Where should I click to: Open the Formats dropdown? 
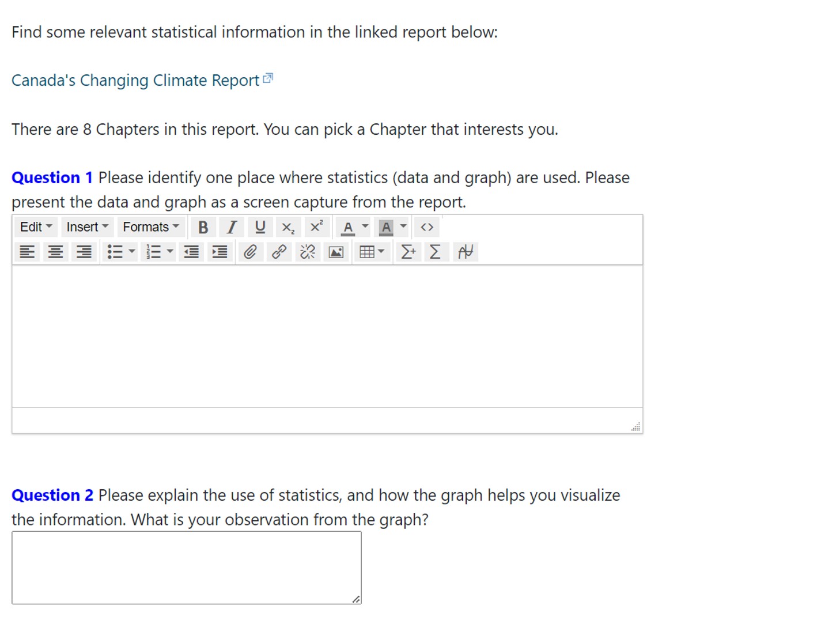(150, 227)
